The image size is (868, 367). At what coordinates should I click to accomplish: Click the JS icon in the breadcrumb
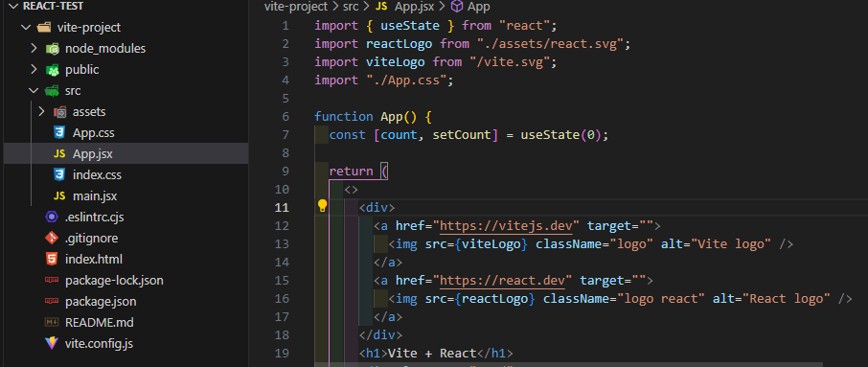point(381,7)
